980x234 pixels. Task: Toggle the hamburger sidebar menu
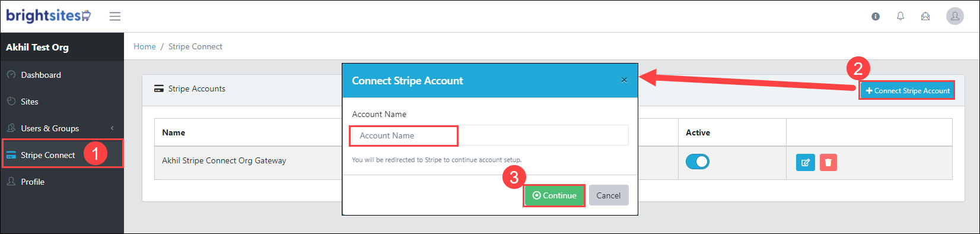115,16
